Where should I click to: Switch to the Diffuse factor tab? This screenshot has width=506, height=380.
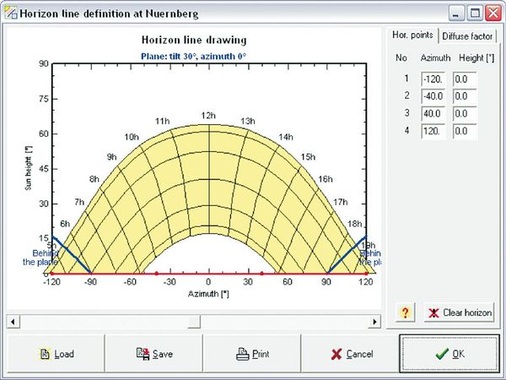(467, 36)
